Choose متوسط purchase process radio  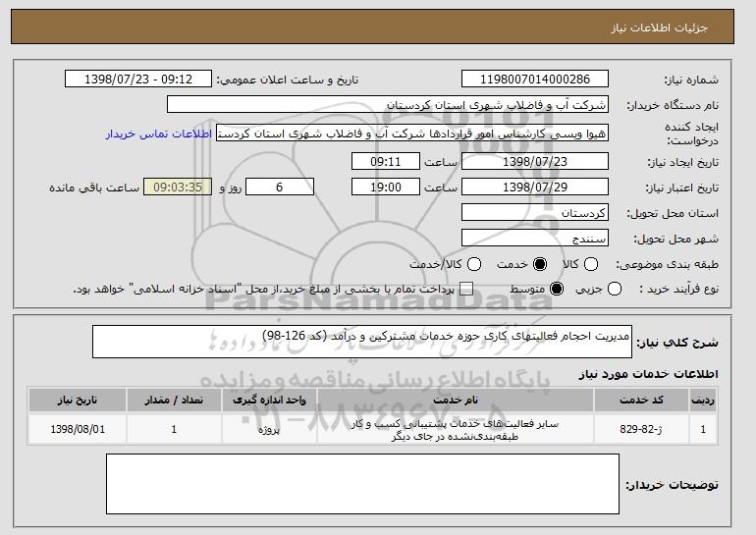click(x=557, y=290)
